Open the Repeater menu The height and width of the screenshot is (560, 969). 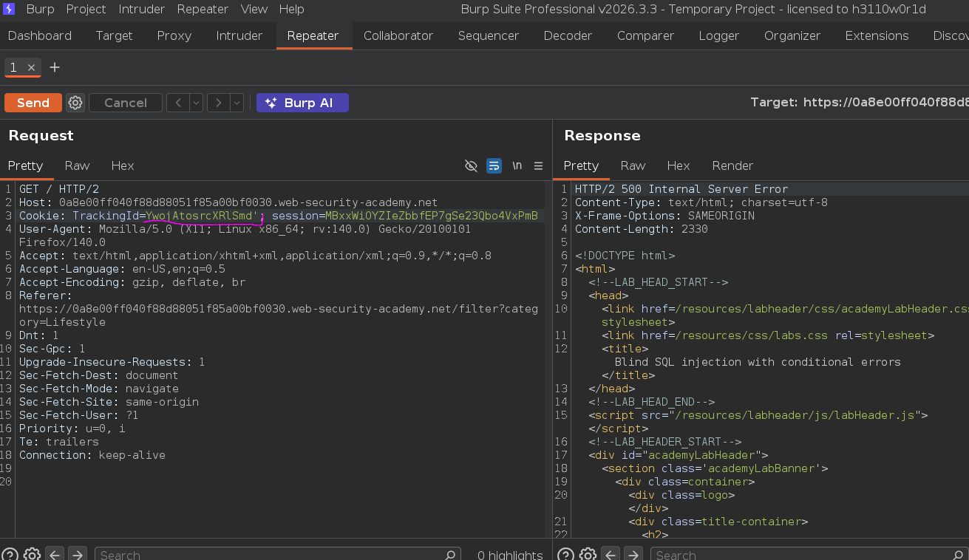click(x=203, y=9)
